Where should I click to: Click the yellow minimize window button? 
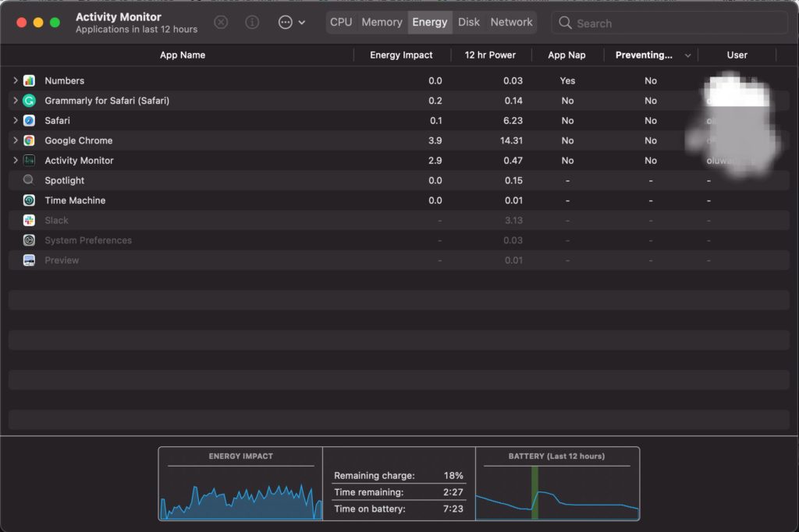(38, 23)
